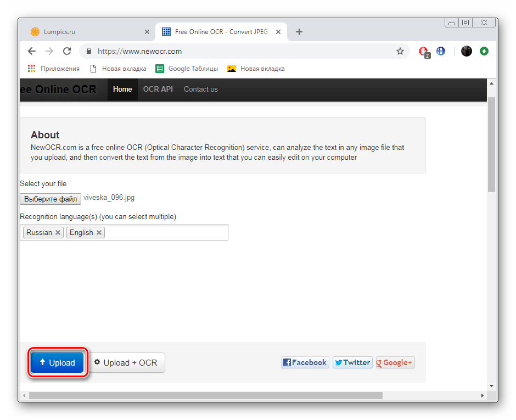Screen dimensions: 516x420
Task: Open the Contact us page
Action: click(201, 89)
